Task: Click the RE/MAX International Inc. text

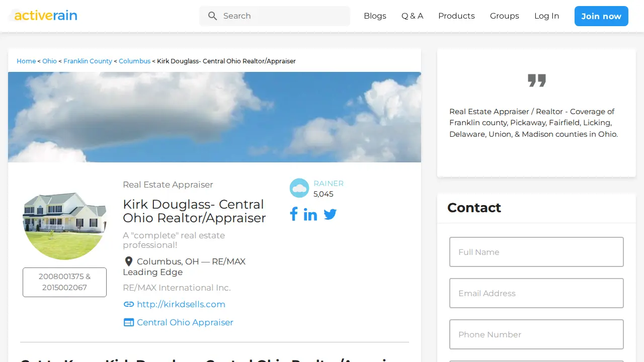Action: (x=177, y=288)
